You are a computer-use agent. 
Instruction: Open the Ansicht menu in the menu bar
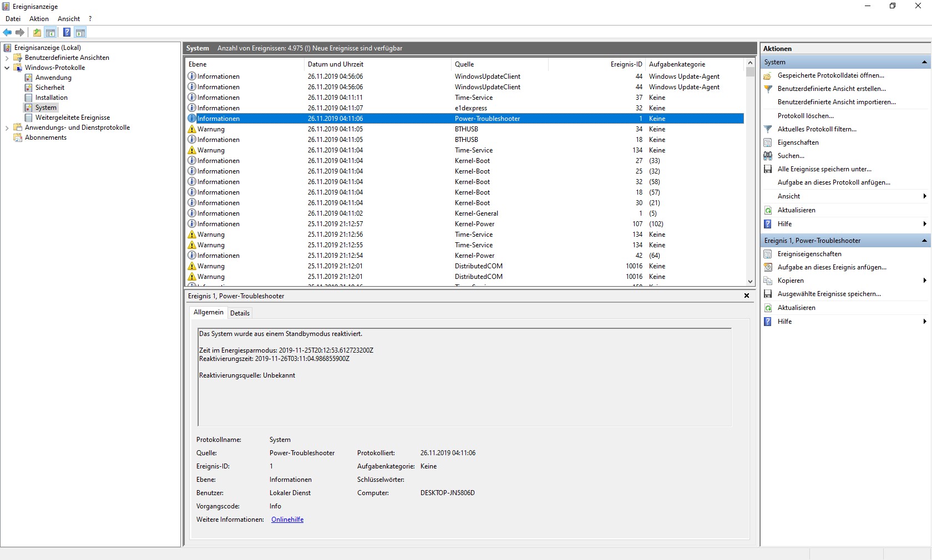[x=69, y=19]
